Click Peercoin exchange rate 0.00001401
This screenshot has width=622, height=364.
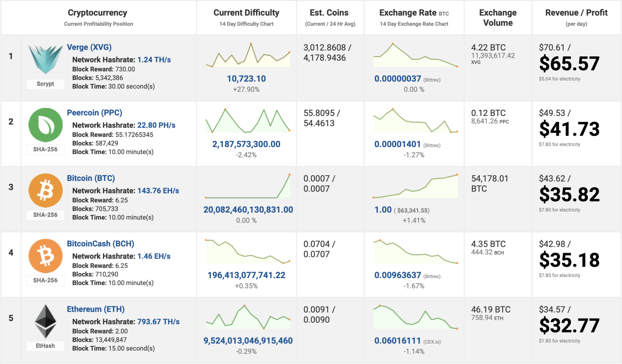pyautogui.click(x=398, y=144)
